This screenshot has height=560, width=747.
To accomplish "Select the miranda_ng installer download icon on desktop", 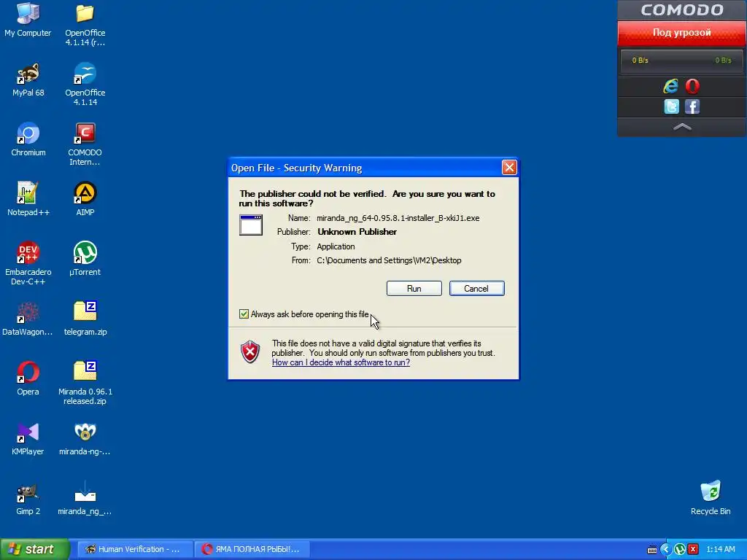I will point(85,499).
